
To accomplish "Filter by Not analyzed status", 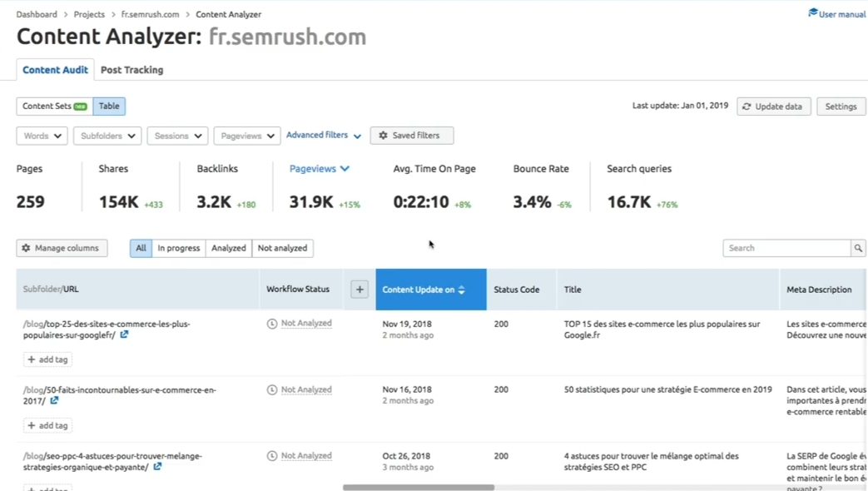I will pos(282,248).
